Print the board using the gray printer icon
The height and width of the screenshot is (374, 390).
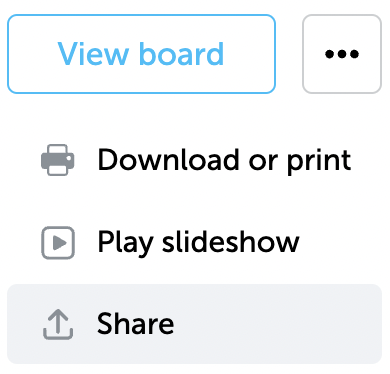58,160
